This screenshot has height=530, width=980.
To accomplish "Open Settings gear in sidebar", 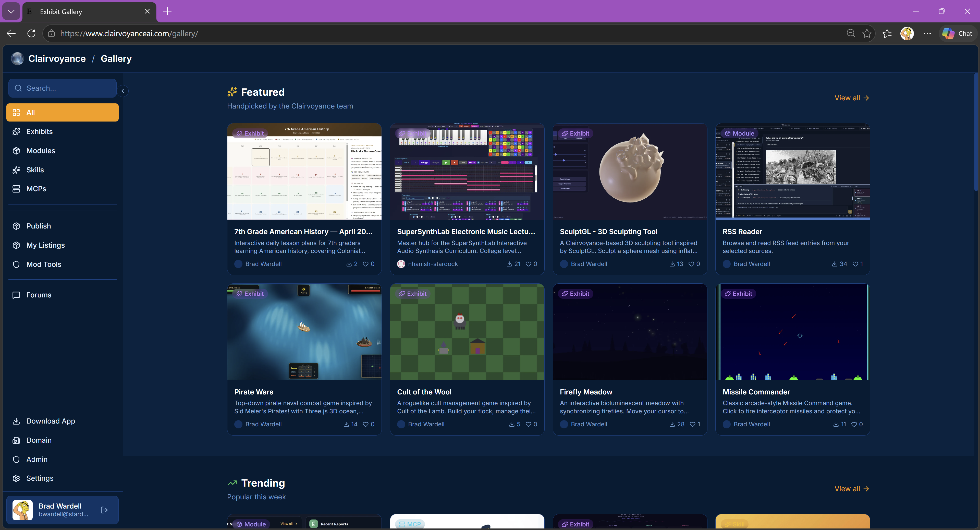I will coord(16,478).
